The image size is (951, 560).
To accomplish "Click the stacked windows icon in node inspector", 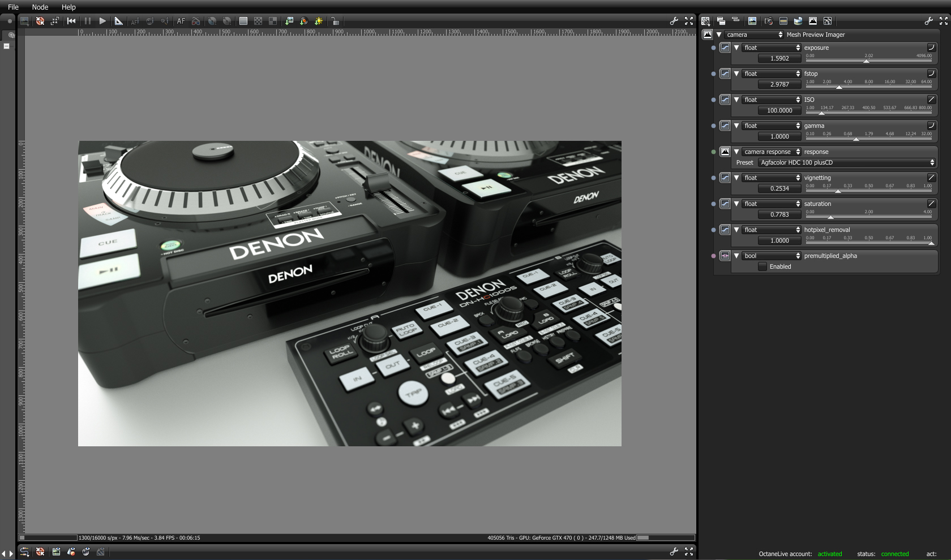I will coord(721,21).
